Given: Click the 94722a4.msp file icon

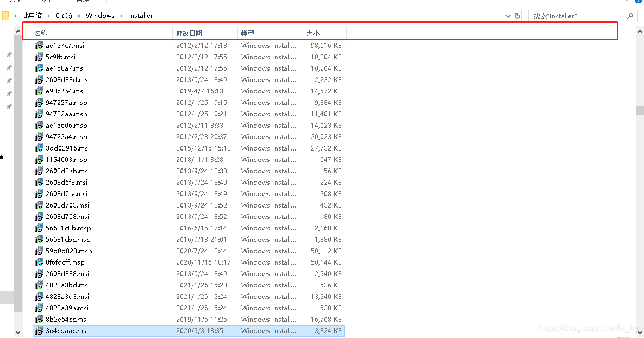Looking at the screenshot, I should pos(39,137).
